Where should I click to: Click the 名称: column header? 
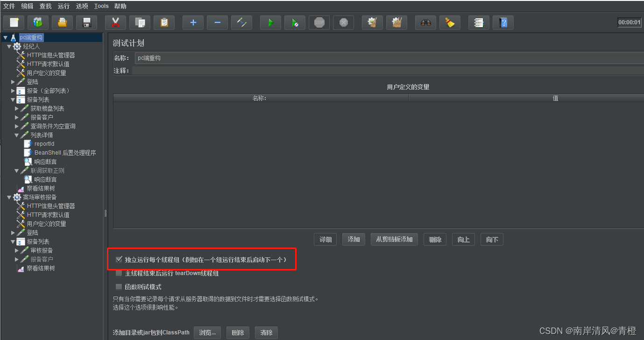tap(260, 98)
